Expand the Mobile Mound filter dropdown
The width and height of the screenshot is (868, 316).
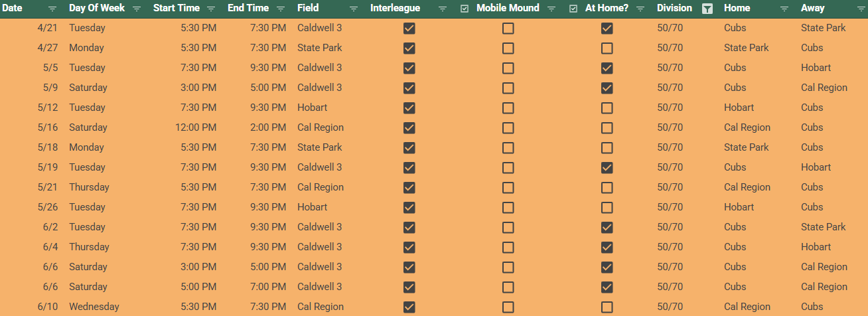pos(551,9)
